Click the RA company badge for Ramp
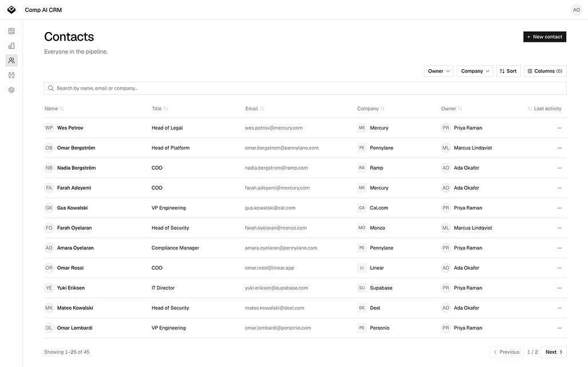The image size is (588, 367). click(361, 168)
